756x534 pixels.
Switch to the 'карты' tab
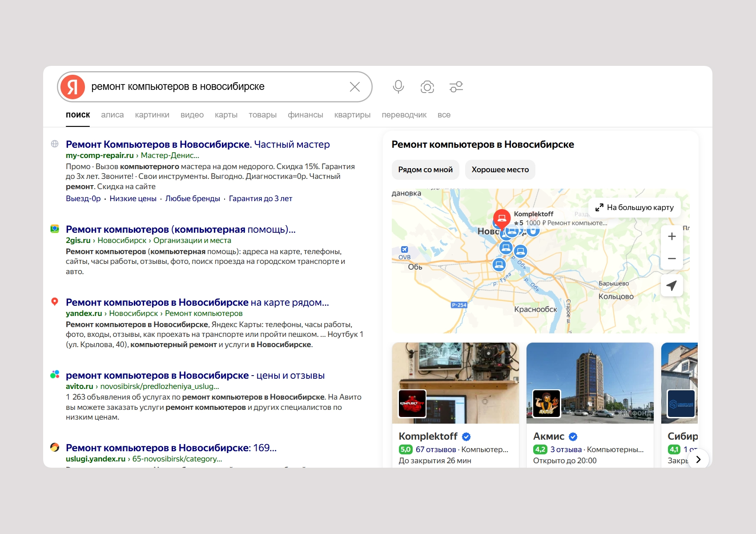point(226,115)
